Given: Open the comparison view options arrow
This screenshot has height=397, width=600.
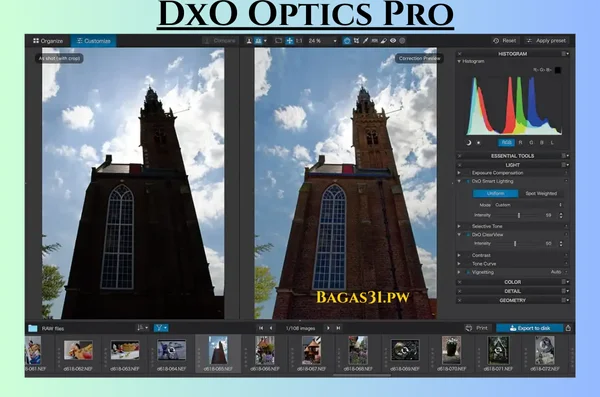Looking at the screenshot, I should tap(265, 41).
